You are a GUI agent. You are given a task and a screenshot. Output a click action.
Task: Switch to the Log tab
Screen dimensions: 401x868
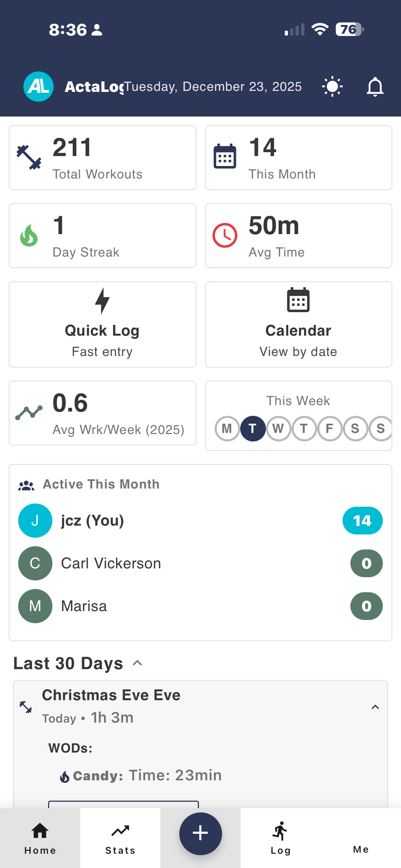tap(281, 838)
